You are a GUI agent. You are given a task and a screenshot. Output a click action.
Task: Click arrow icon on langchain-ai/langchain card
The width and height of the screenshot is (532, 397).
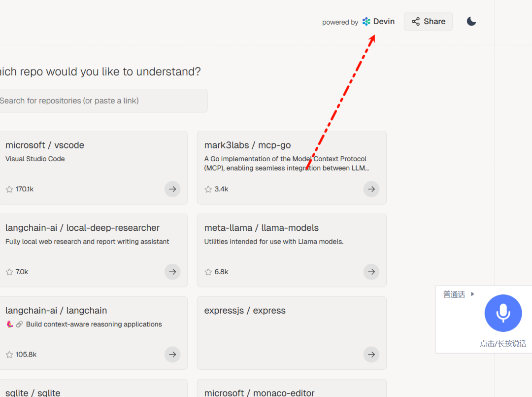[172, 354]
